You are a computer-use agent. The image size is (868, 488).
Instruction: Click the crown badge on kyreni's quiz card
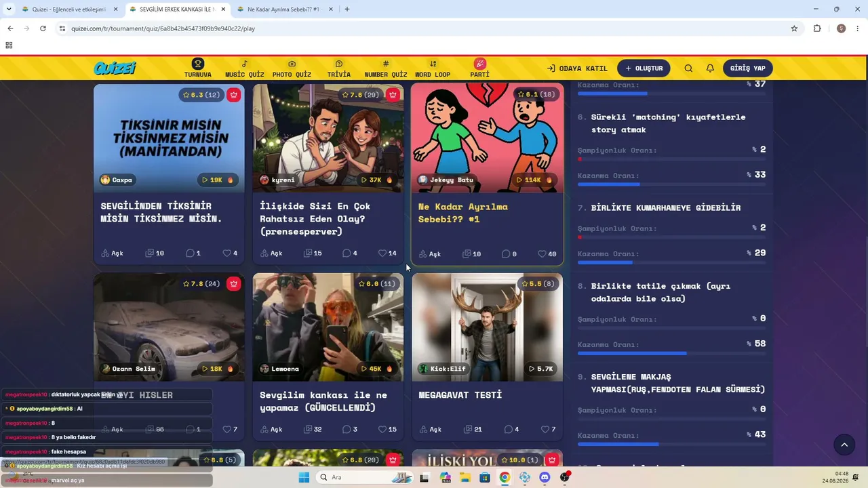coord(393,95)
